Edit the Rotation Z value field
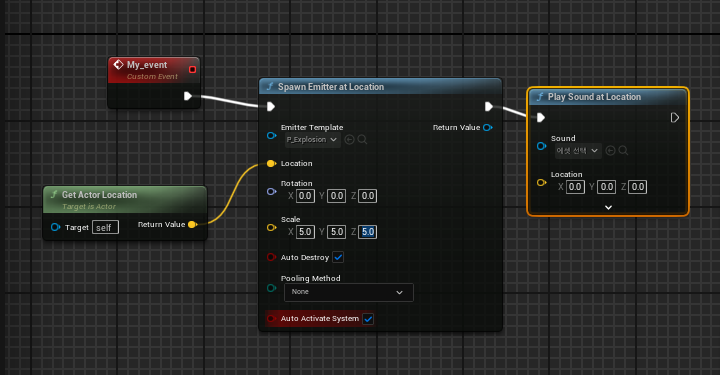 [368, 196]
